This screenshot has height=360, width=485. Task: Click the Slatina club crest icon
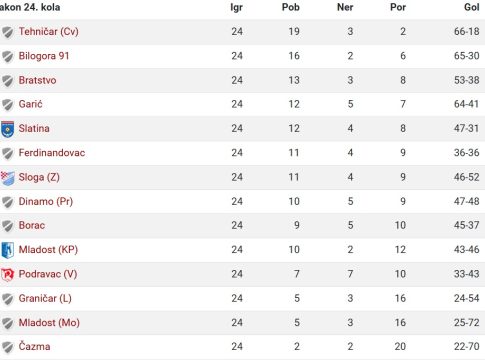tap(7, 129)
